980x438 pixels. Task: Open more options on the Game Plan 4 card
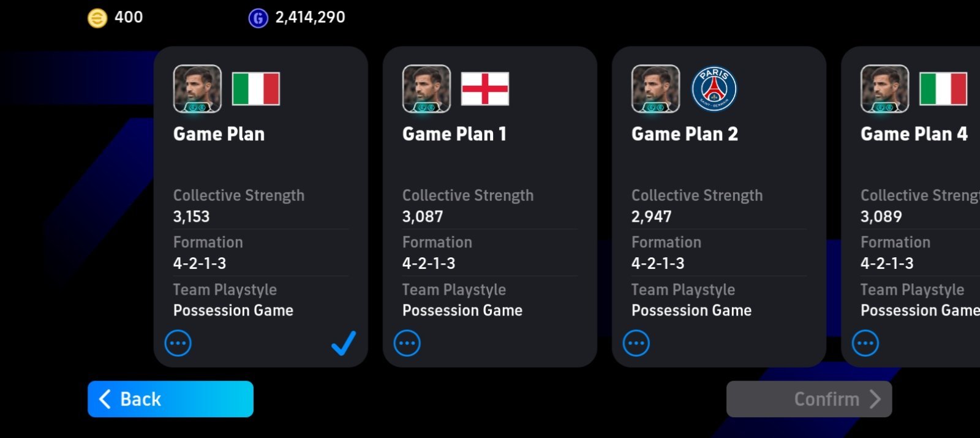865,343
